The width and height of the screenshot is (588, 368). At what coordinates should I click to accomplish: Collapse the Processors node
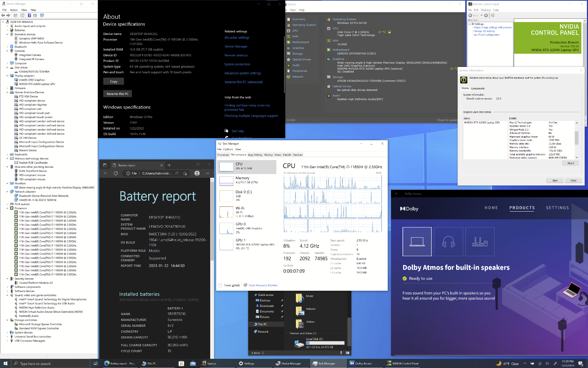7,208
